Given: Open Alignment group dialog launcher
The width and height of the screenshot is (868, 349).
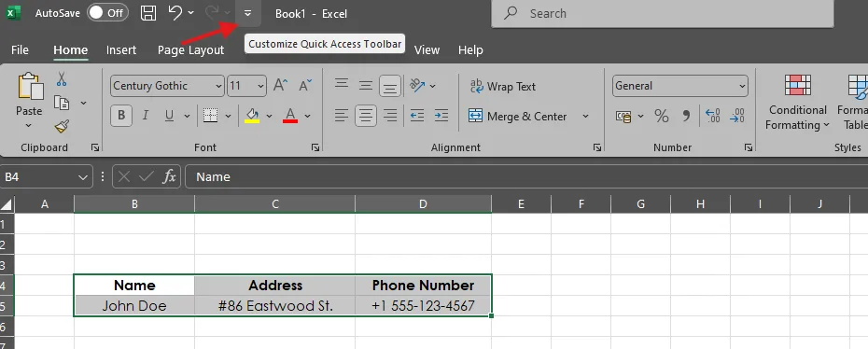Looking at the screenshot, I should (x=597, y=147).
